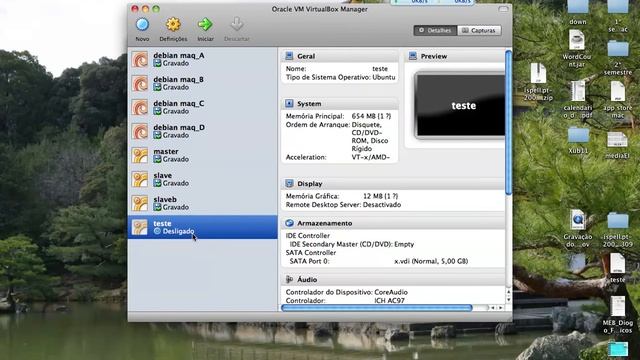The height and width of the screenshot is (360, 640).
Task: Open the teste file on desktop
Action: (x=617, y=268)
